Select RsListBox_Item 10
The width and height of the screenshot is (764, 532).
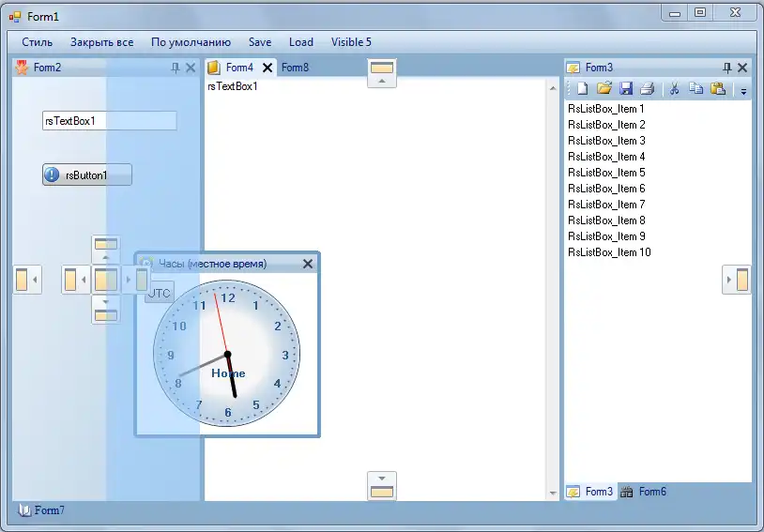coord(658,252)
